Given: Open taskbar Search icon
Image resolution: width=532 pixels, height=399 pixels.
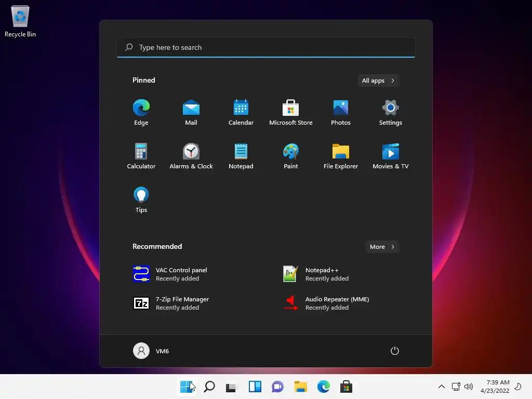Looking at the screenshot, I should (x=209, y=387).
